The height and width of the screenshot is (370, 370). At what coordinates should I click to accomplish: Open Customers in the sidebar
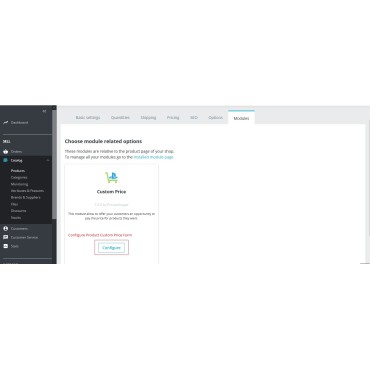coord(19,229)
